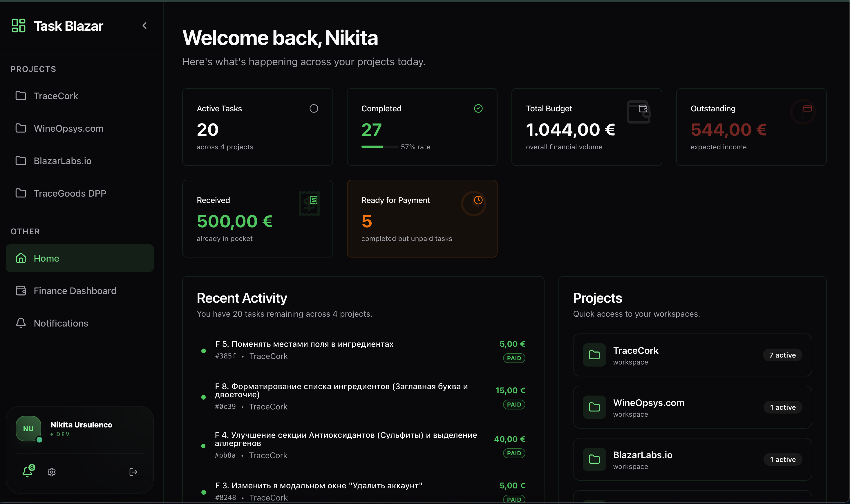Click the 544,00 € outstanding value
The width and height of the screenshot is (850, 504).
point(729,130)
